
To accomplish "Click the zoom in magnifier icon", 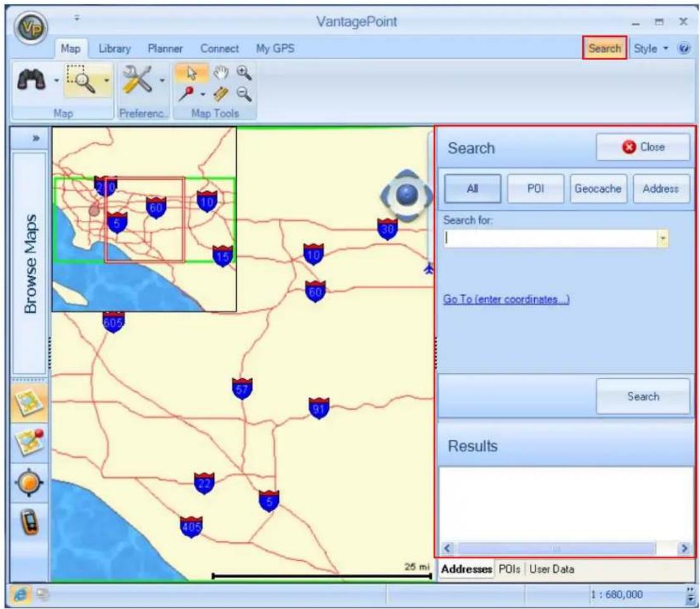I will point(244,72).
